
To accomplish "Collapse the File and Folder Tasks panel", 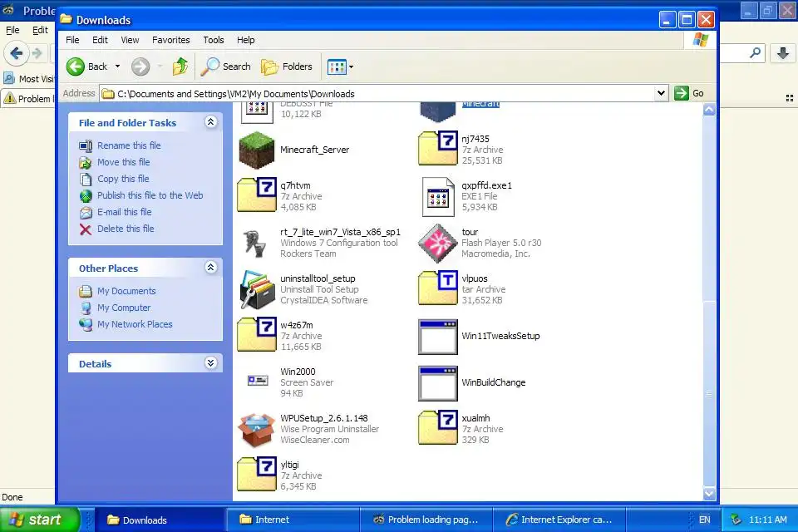I will click(x=210, y=121).
